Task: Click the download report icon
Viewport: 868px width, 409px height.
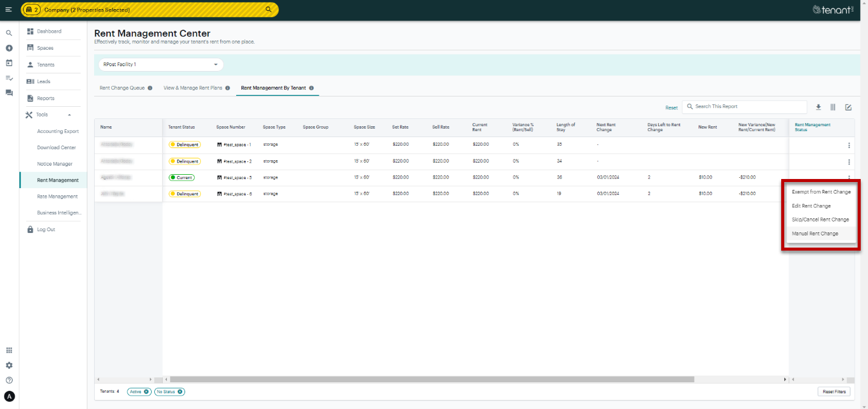Action: 818,107
